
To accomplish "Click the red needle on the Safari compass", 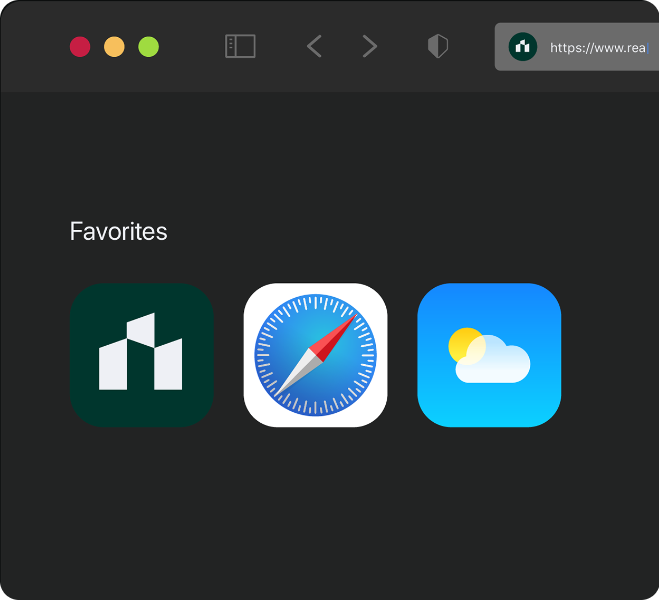I will point(340,333).
